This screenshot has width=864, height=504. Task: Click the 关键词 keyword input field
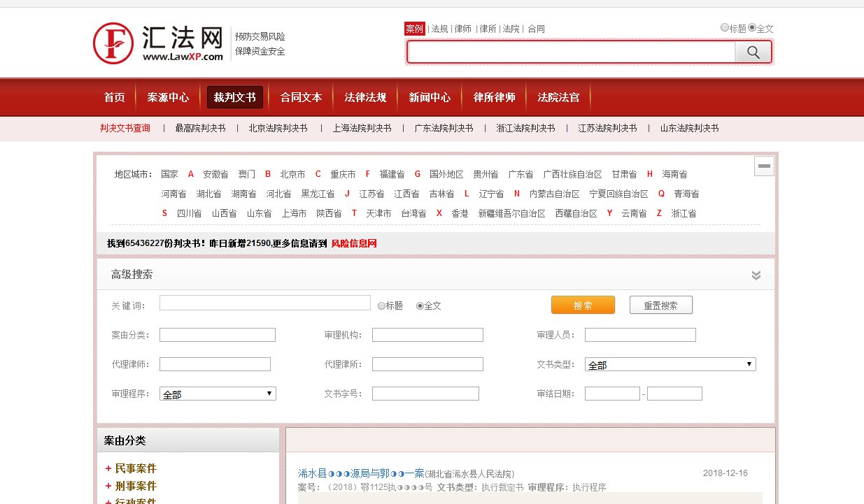(x=264, y=302)
